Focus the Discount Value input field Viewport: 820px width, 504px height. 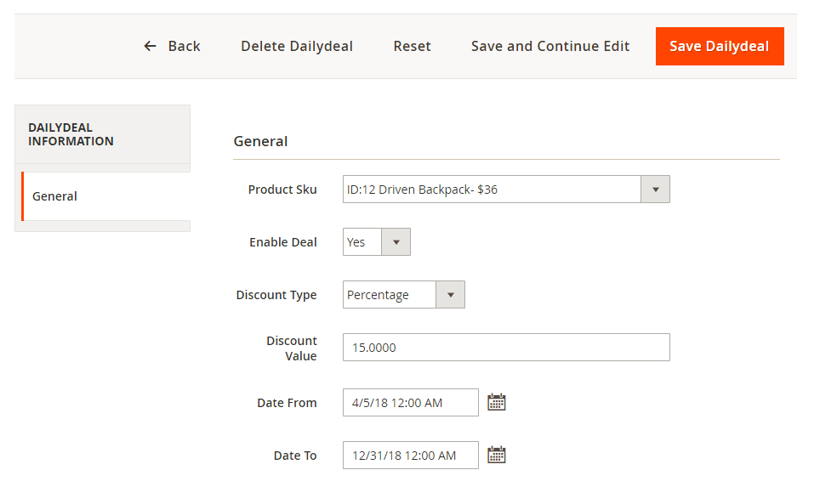pos(506,348)
